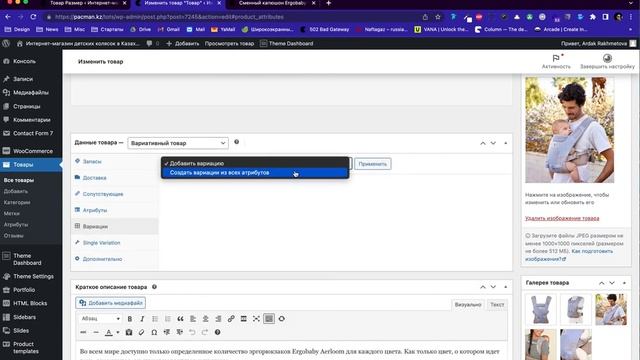Undo the last edit in editor
The height and width of the screenshot is (360, 640).
coord(192,332)
